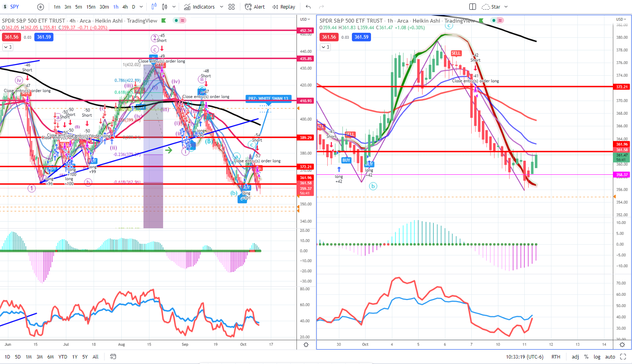
Task: Toggle adj price adjustment
Action: pos(575,357)
